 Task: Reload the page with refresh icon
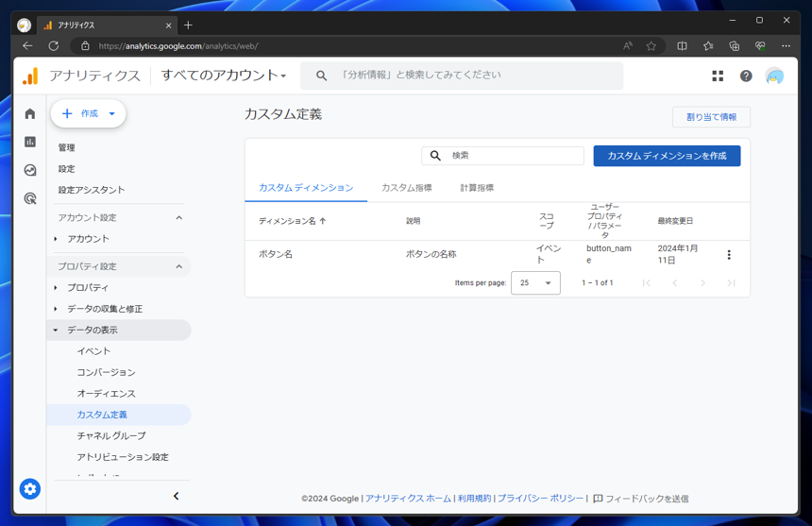pyautogui.click(x=53, y=46)
